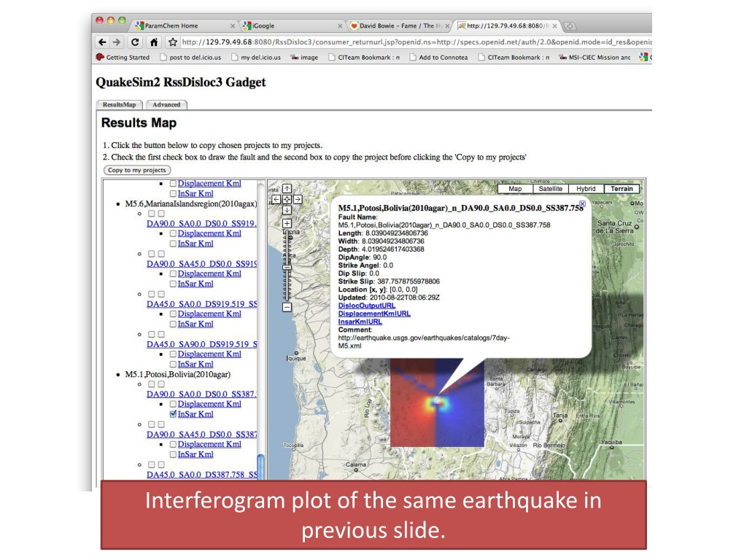Open a new browser tab

(570, 26)
